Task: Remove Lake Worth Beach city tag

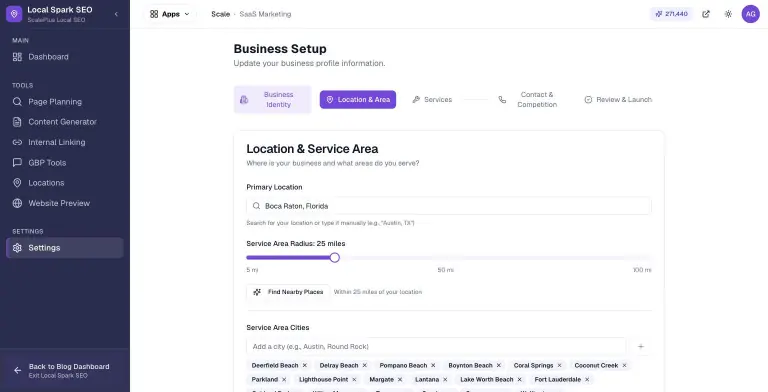Action: [520, 380]
